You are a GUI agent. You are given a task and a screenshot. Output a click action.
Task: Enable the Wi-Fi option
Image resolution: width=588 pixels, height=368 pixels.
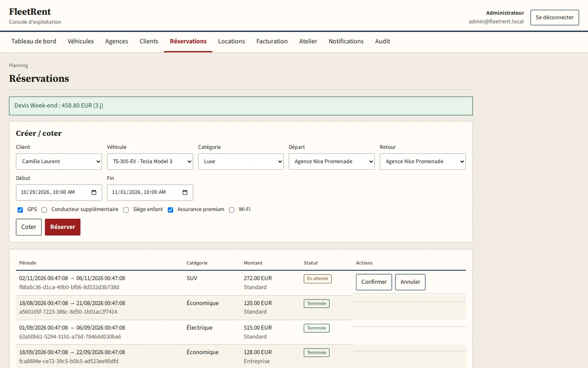(232, 210)
